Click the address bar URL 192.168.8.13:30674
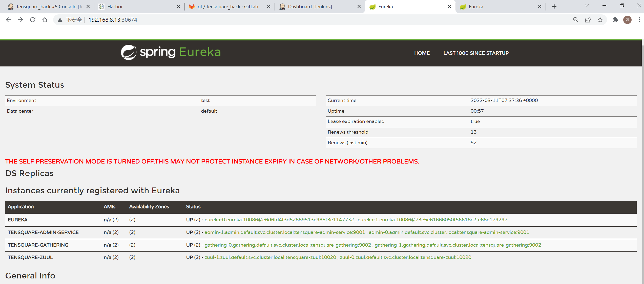 113,20
